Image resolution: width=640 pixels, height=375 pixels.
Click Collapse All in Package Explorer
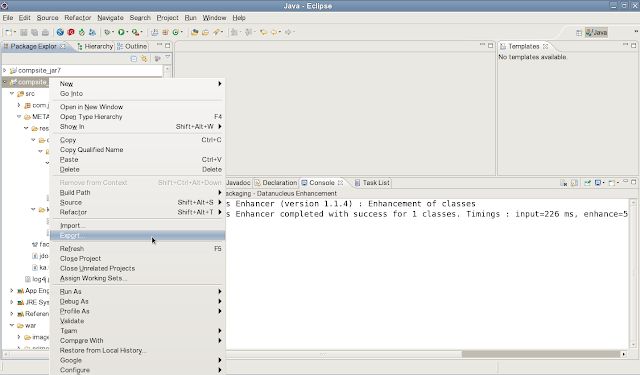133,59
